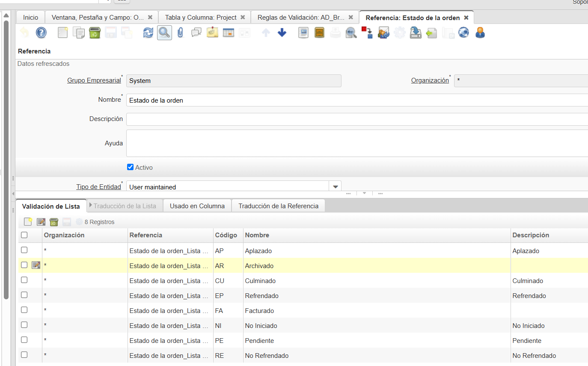Click the Organización field label link
588x366 pixels.
click(x=430, y=80)
